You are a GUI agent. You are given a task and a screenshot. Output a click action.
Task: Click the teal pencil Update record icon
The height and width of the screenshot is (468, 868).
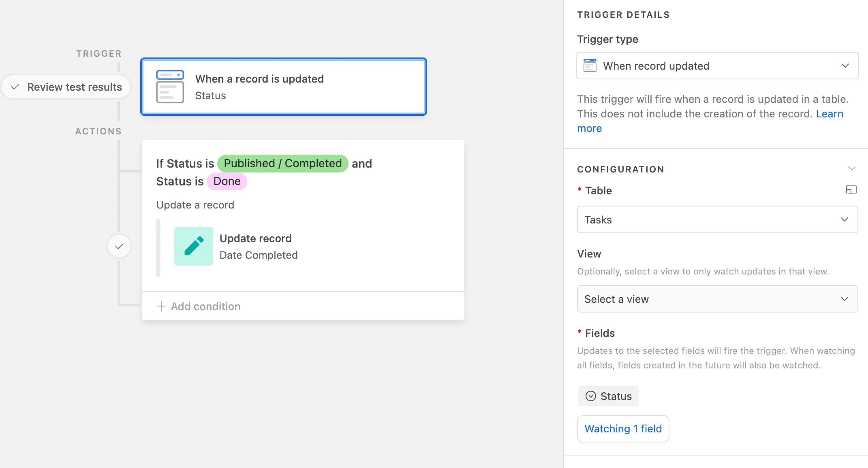193,246
